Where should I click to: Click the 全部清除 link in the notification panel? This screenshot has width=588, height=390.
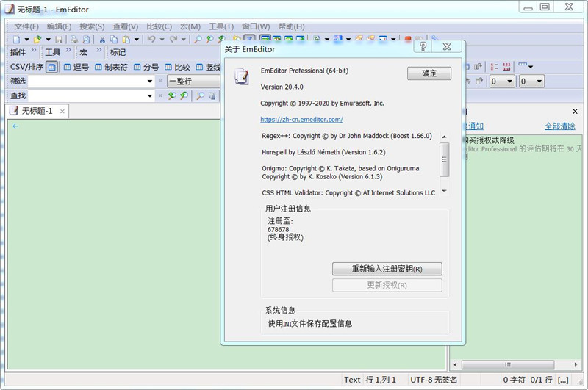(560, 126)
